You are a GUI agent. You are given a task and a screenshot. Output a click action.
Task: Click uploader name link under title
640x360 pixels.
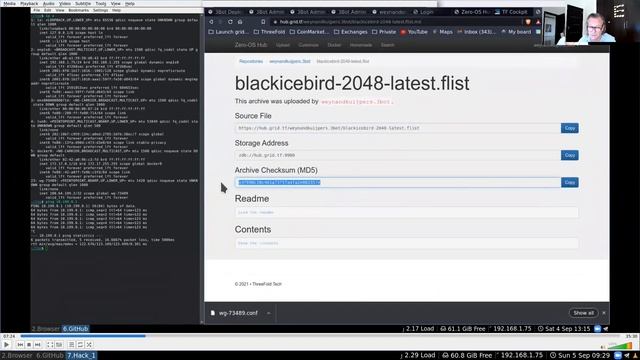pos(358,102)
